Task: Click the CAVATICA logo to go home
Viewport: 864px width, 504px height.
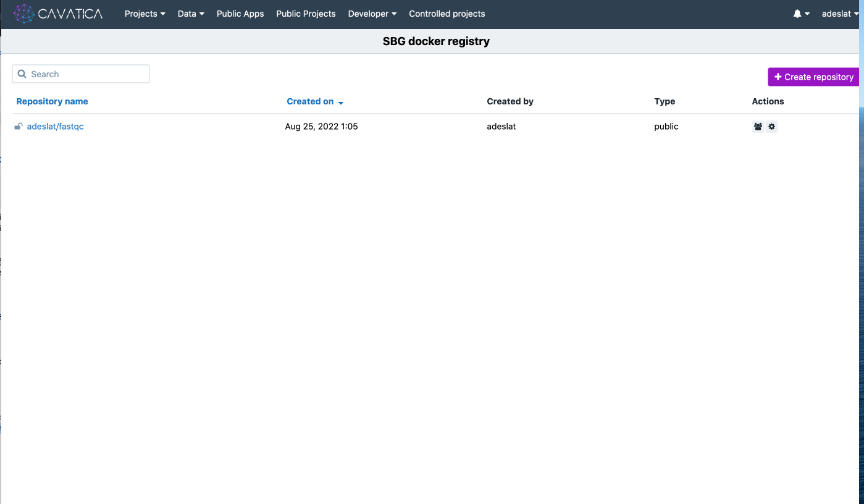Action: click(58, 13)
